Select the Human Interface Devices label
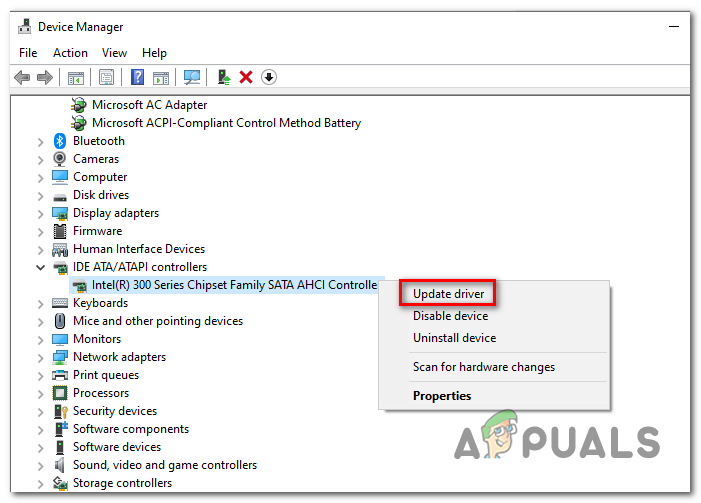This screenshot has height=503, width=701. (139, 249)
